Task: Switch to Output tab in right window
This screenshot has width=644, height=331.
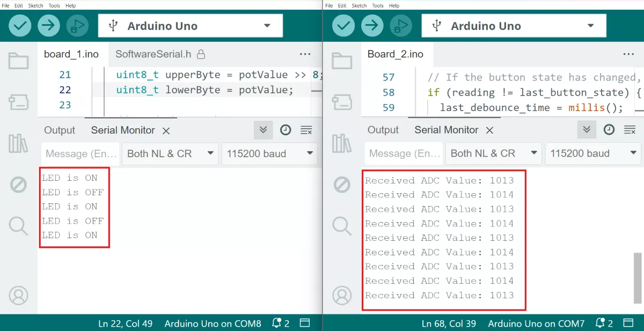Action: point(383,130)
